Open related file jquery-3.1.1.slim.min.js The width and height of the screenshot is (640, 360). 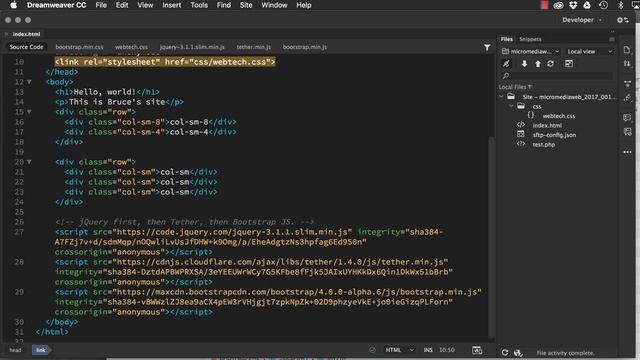pyautogui.click(x=192, y=47)
